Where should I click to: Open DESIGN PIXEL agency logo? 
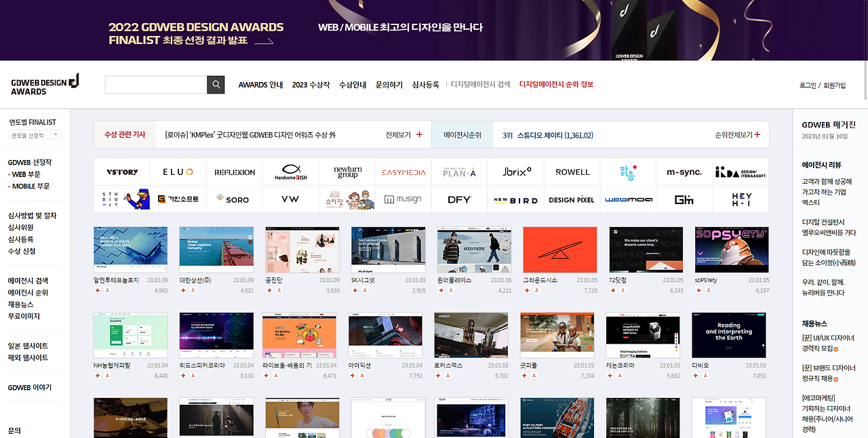point(572,199)
